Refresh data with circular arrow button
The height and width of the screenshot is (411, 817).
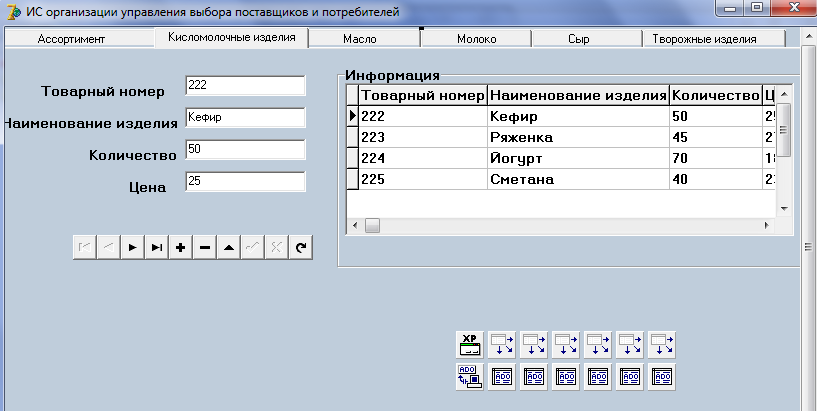301,247
